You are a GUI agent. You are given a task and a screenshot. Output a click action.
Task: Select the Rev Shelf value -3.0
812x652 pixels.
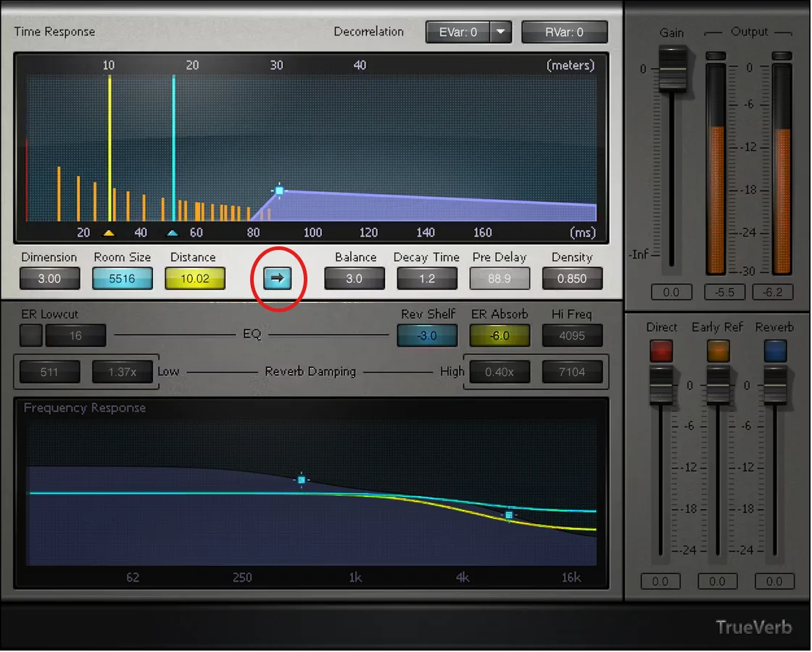click(427, 336)
